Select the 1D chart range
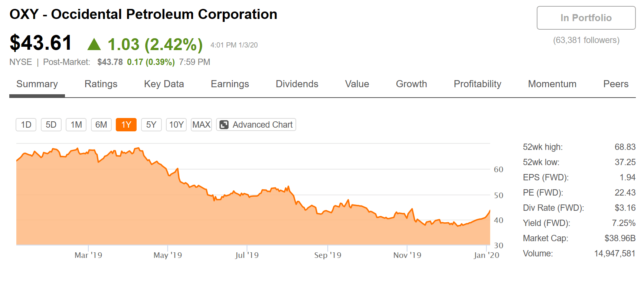The width and height of the screenshot is (644, 282). [26, 125]
